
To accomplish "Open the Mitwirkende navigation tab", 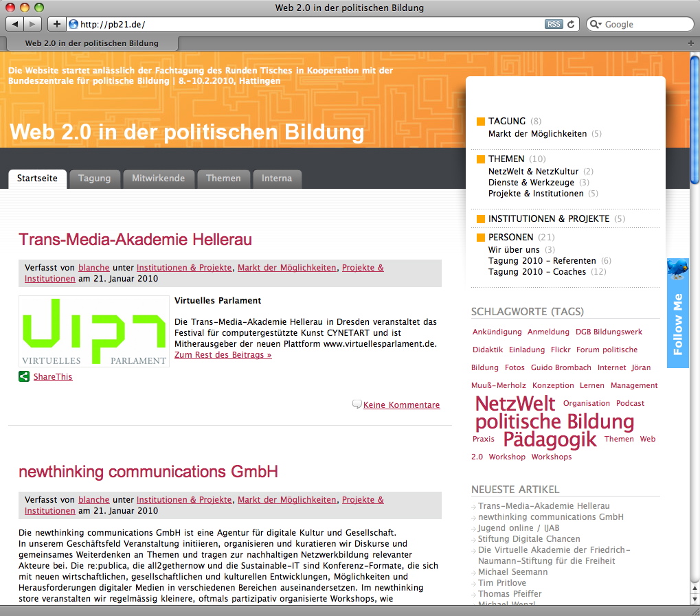I will pos(158,179).
